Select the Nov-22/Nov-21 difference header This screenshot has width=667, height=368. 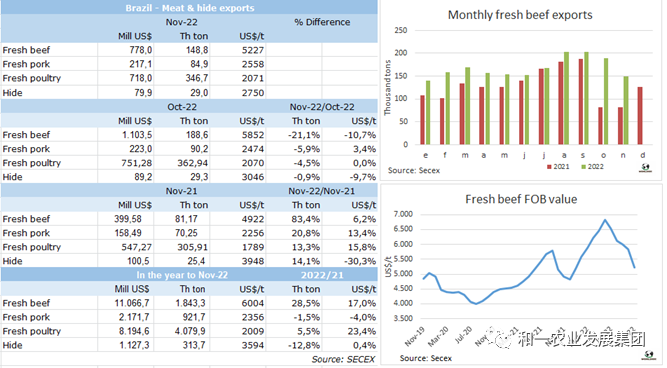tap(322, 191)
